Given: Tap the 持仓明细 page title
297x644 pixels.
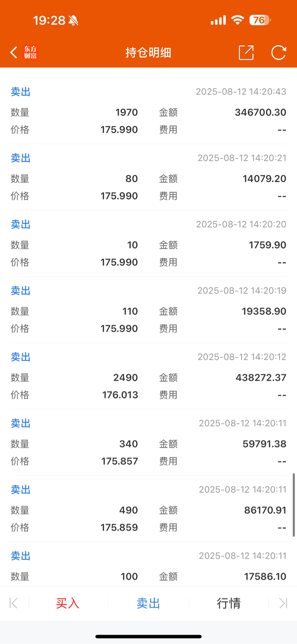Looking at the screenshot, I should pyautogui.click(x=148, y=53).
